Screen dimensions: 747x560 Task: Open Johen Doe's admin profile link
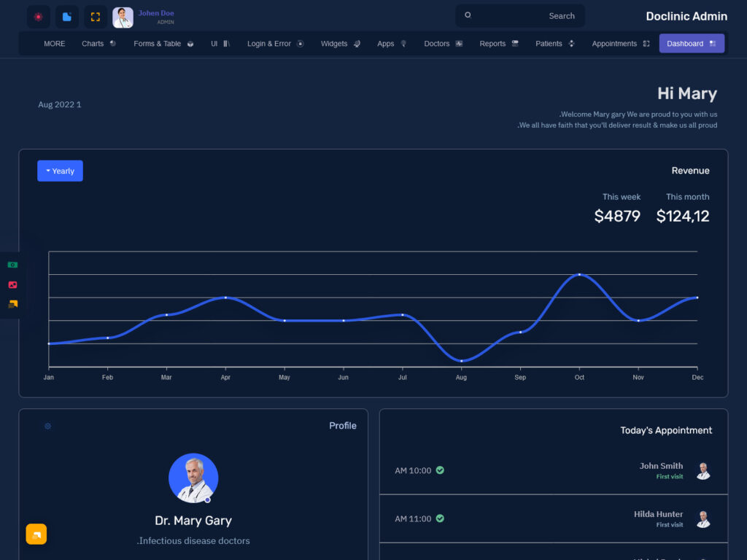(x=155, y=16)
